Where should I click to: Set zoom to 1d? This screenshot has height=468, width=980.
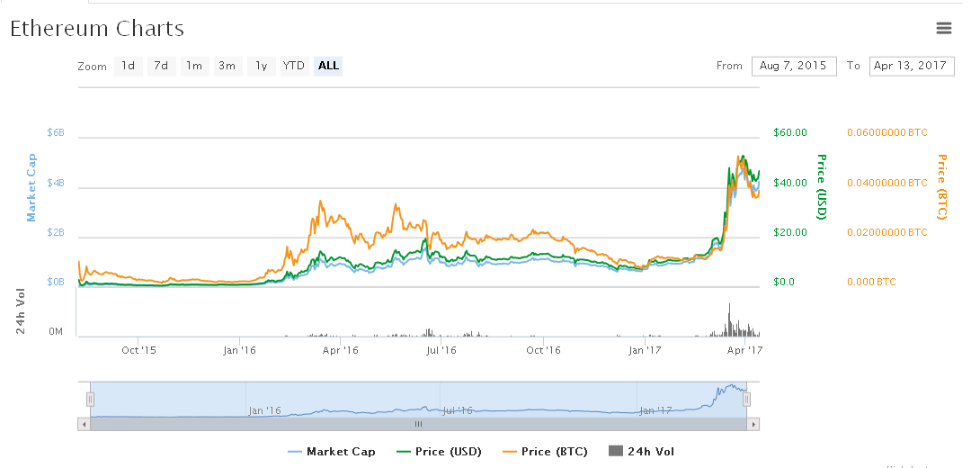click(x=129, y=66)
